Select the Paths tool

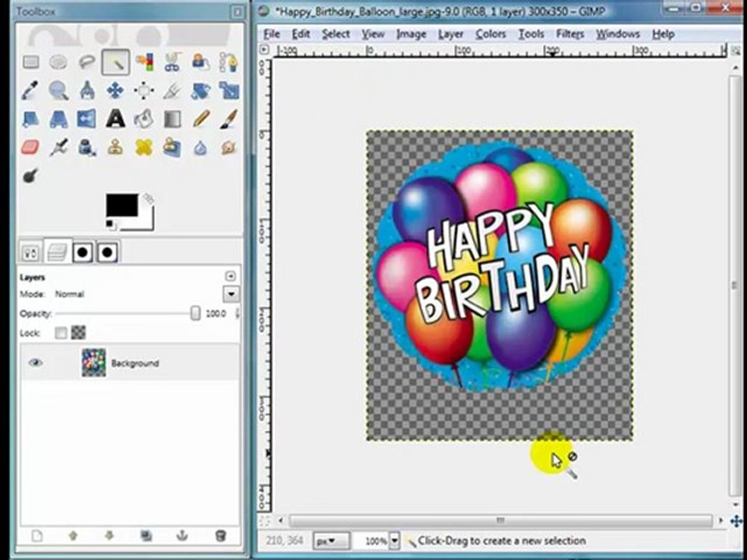click(228, 62)
